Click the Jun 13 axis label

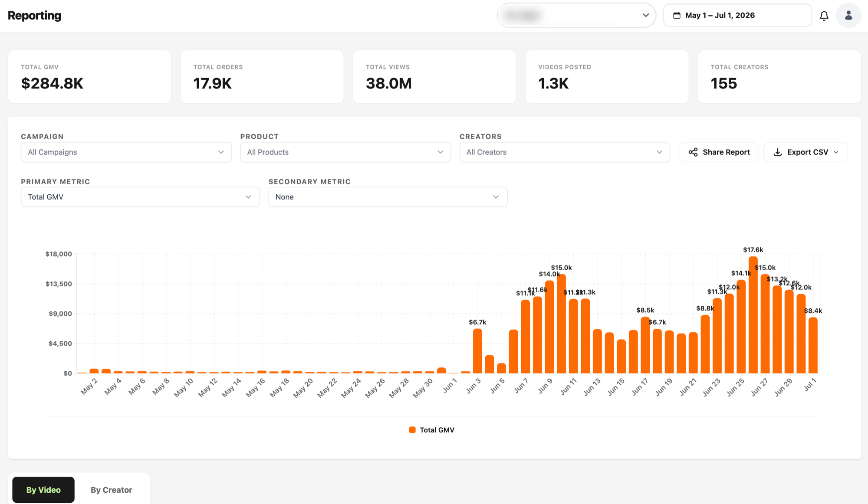click(x=592, y=387)
